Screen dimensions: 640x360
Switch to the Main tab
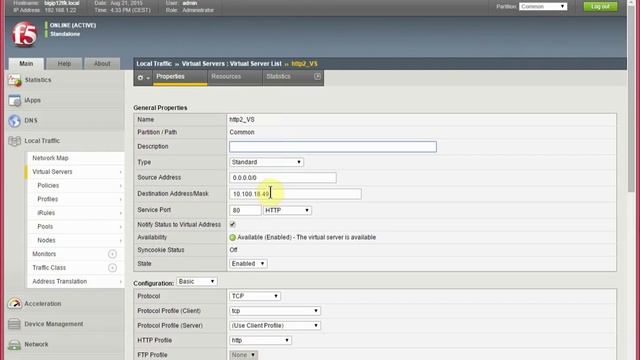point(26,64)
